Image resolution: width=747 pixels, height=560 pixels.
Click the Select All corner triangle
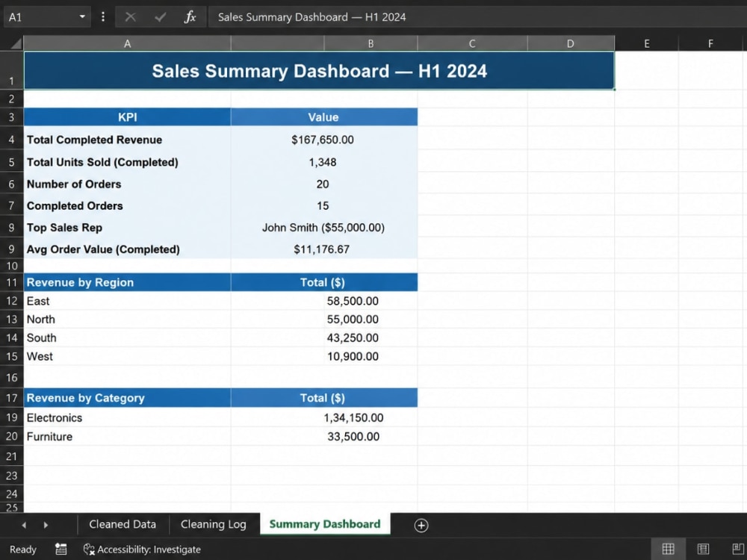coord(16,44)
